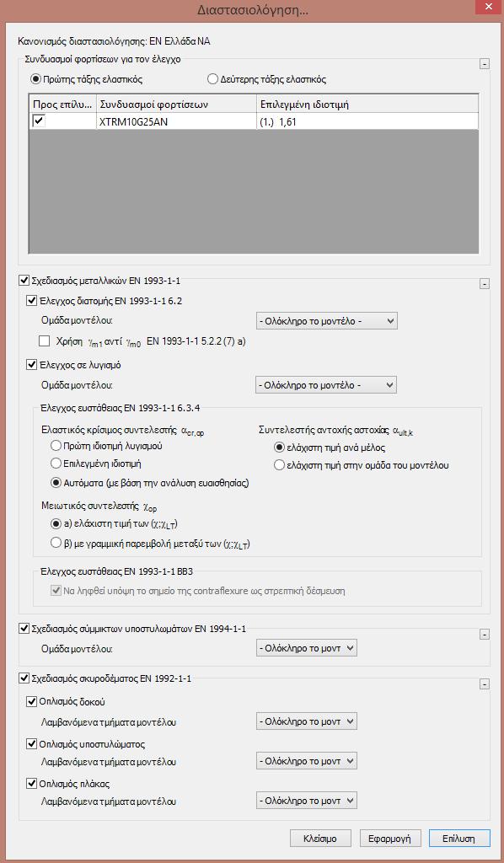
Task: Toggle Έλεγχος διατομής EN 1993-1-1 6.2 checkbox
Action: point(32,301)
